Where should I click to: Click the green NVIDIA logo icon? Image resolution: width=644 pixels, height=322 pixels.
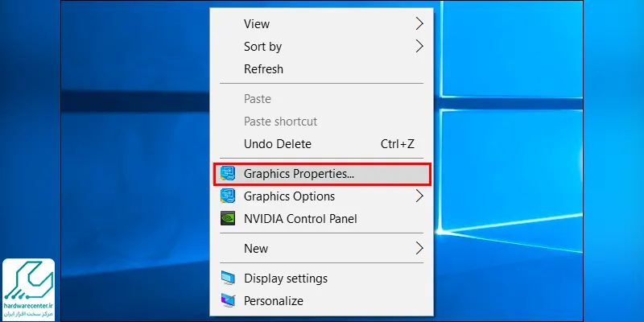point(228,218)
